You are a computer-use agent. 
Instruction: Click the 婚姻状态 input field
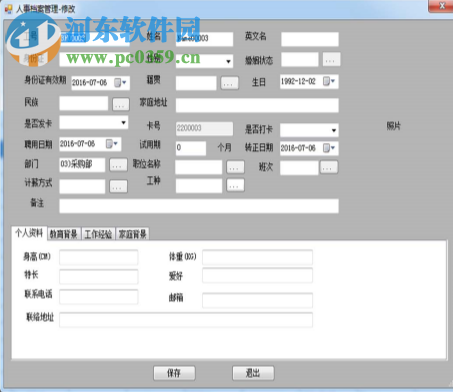click(x=300, y=60)
